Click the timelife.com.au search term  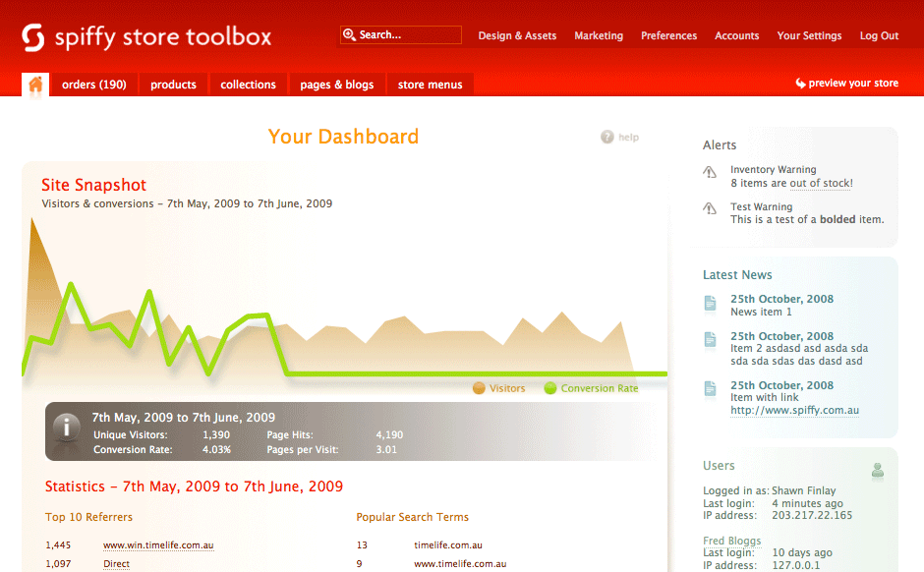coord(448,544)
